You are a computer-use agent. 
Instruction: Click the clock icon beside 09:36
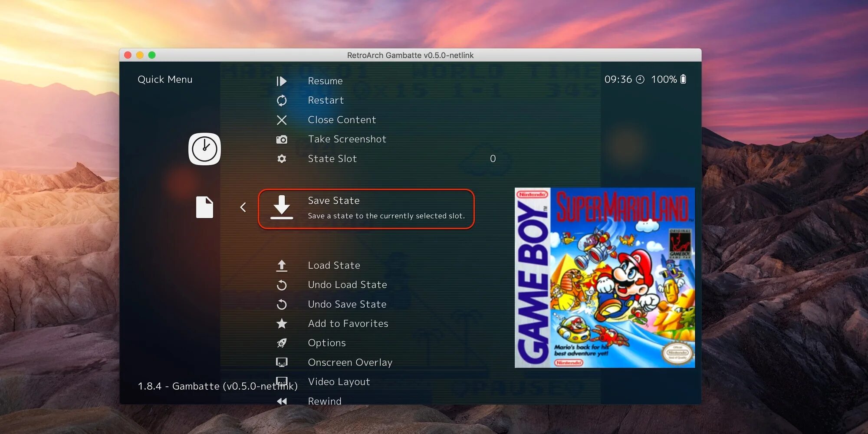[640, 79]
